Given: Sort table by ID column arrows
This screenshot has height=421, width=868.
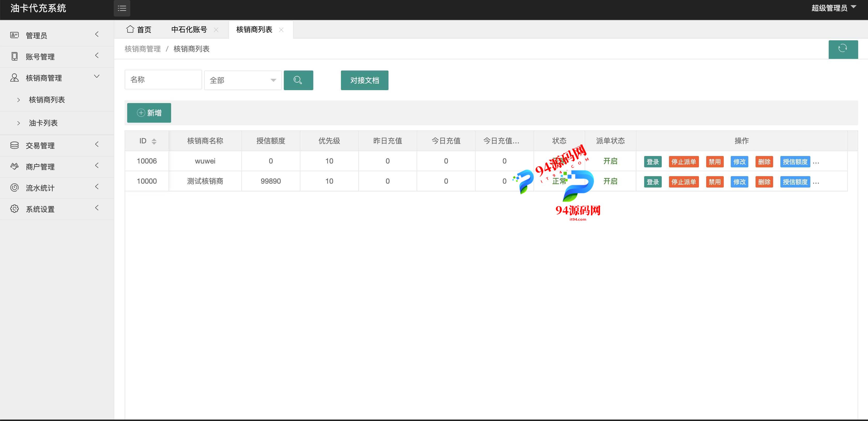Looking at the screenshot, I should click(154, 141).
